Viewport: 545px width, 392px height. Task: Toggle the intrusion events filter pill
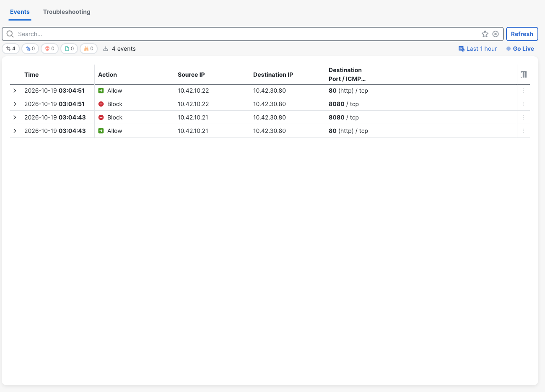click(x=49, y=49)
